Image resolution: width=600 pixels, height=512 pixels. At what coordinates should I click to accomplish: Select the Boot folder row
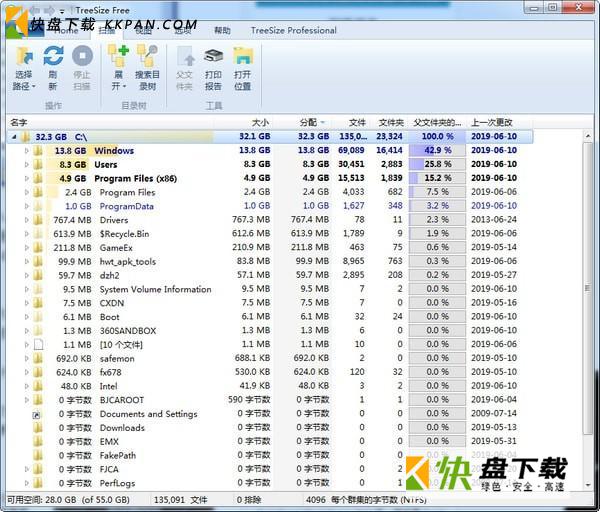[272, 317]
